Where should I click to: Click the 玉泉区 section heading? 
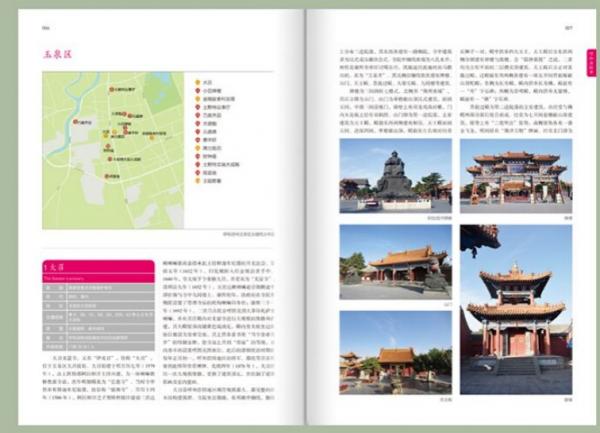pos(58,58)
